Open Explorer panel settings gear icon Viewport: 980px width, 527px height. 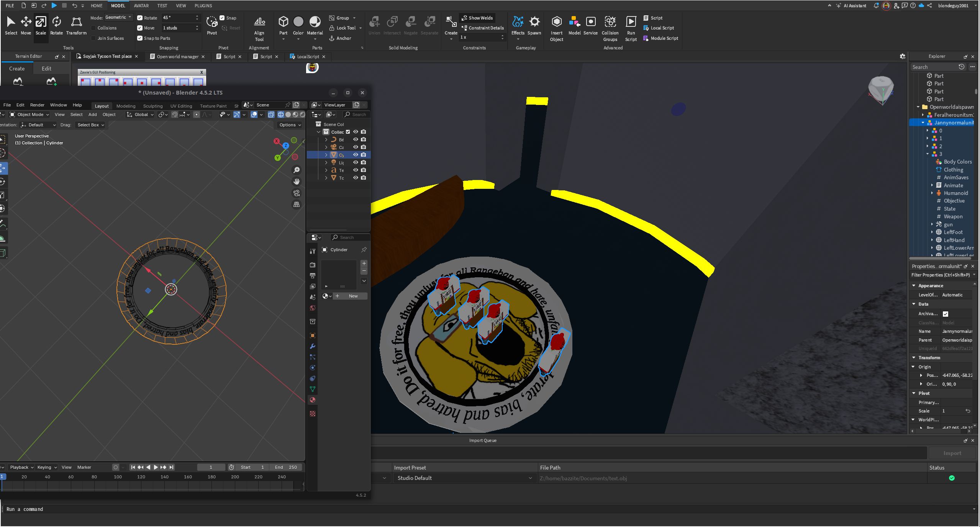(903, 56)
